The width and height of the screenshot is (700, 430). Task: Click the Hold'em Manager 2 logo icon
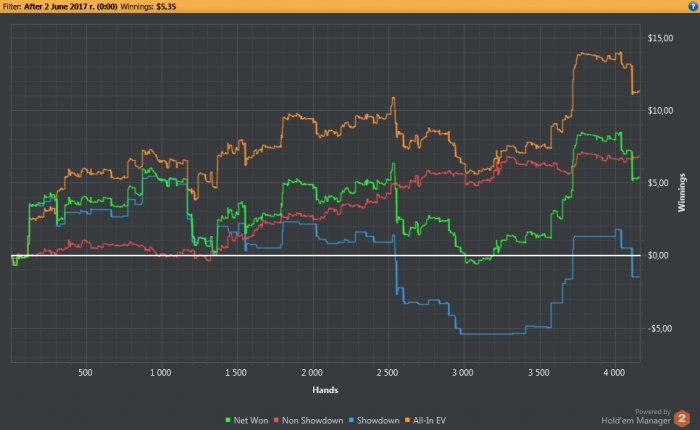[682, 418]
